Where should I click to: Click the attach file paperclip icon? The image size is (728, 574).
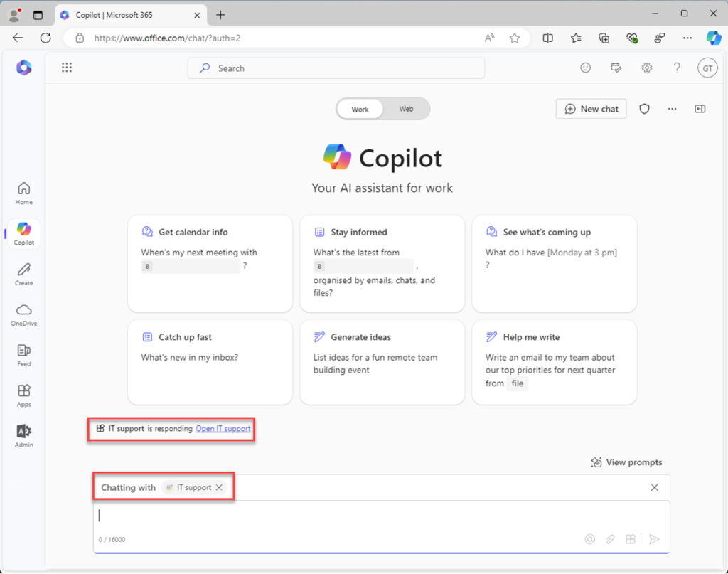pyautogui.click(x=610, y=539)
